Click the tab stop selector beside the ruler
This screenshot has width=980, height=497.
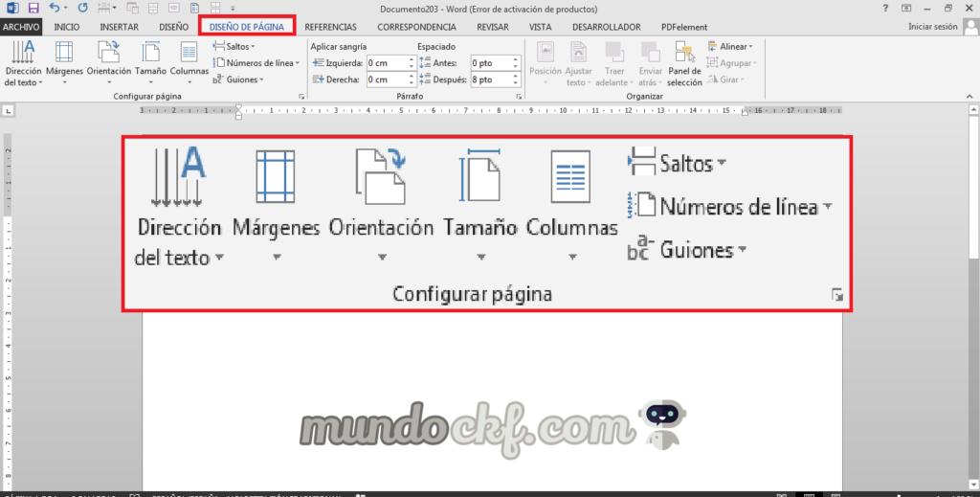(8, 111)
